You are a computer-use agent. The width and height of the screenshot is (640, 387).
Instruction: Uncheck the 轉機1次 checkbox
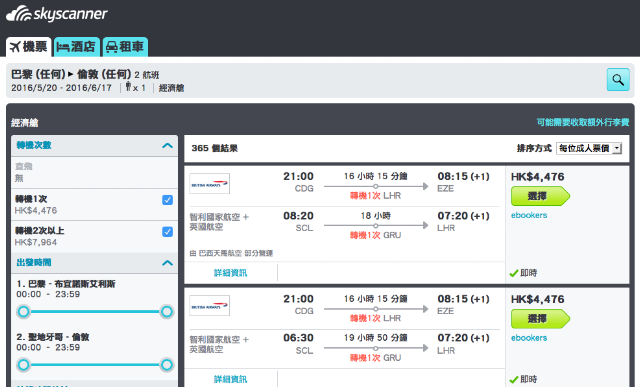[x=167, y=200]
